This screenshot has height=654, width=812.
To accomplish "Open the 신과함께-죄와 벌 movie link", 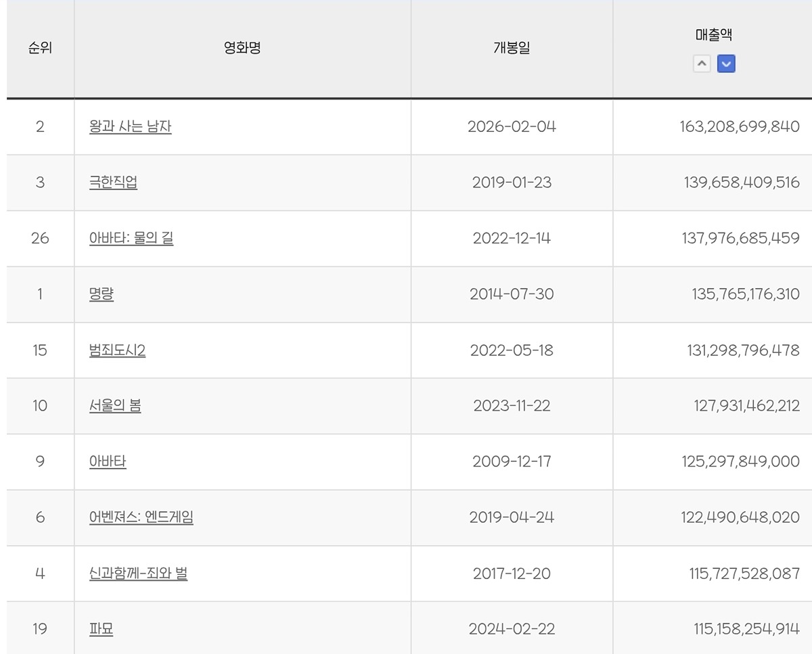I will click(x=138, y=574).
